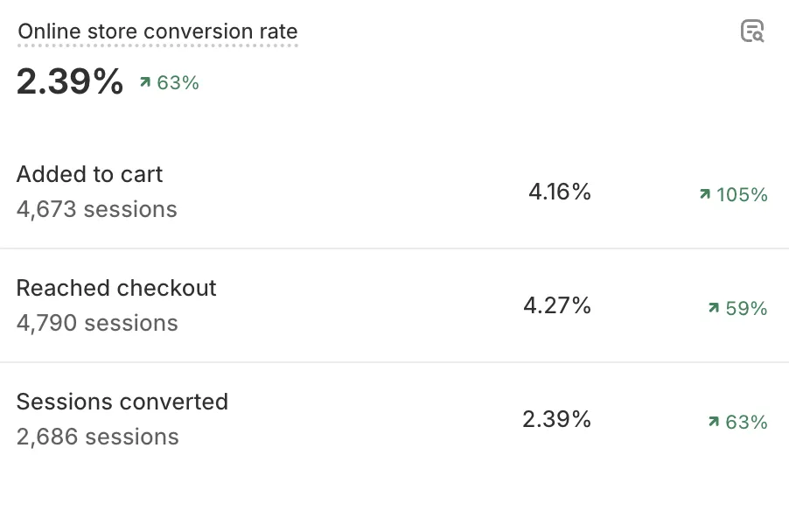This screenshot has height=532, width=789.
Task: Click the Reached checkout label
Action: pyautogui.click(x=116, y=288)
